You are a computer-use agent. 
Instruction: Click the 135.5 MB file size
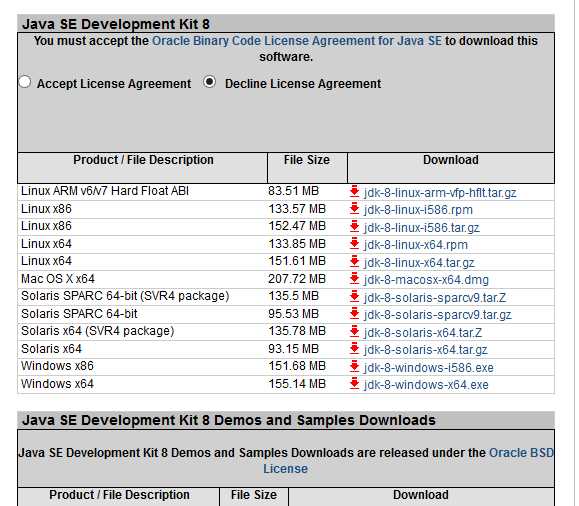294,296
